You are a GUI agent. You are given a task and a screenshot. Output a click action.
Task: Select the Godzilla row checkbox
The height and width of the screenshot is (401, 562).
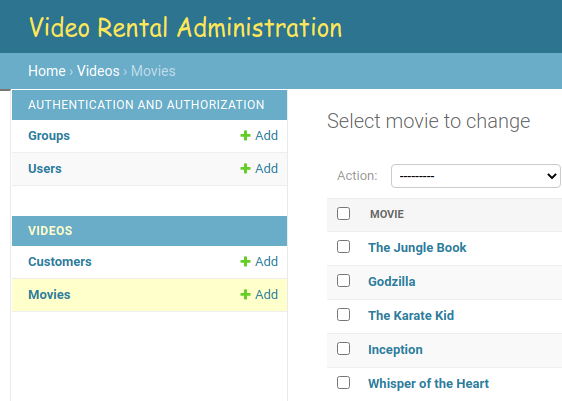click(x=343, y=281)
